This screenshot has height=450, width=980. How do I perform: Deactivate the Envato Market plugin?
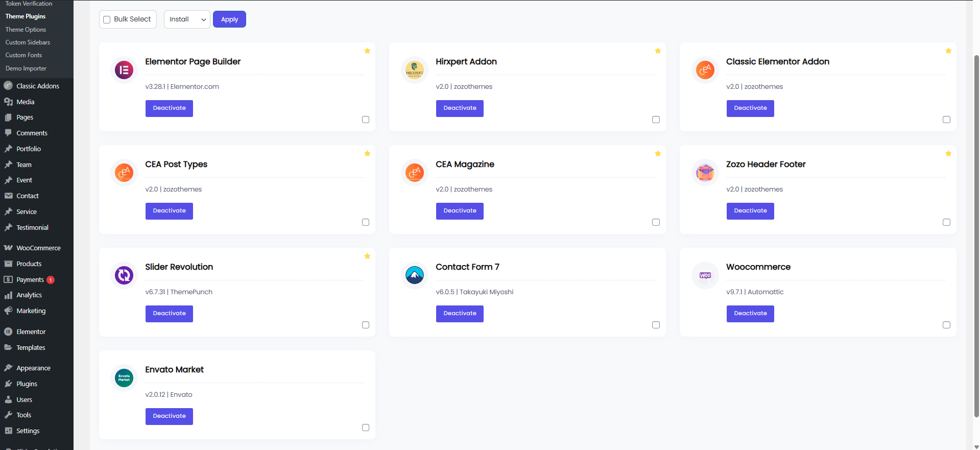coord(169,416)
